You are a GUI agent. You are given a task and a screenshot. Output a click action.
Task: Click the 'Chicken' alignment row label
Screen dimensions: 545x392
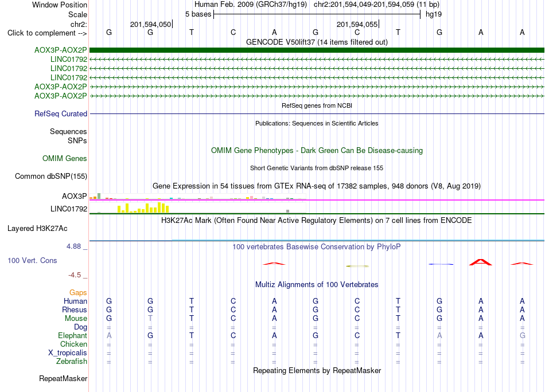point(73,344)
